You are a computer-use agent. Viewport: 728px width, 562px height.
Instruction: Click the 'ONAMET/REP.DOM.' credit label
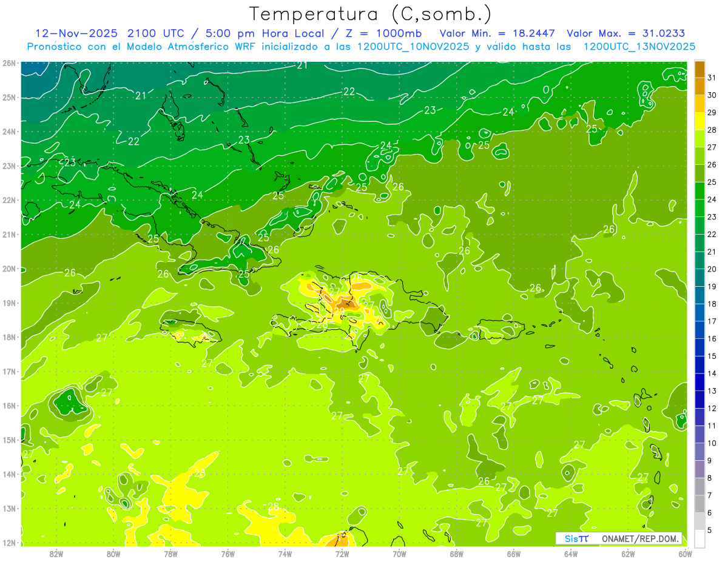641,538
